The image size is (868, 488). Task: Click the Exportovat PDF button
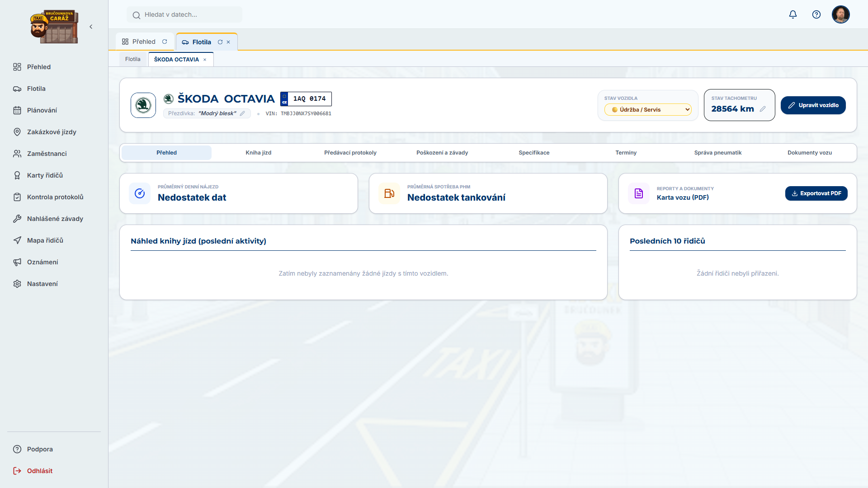[816, 193]
